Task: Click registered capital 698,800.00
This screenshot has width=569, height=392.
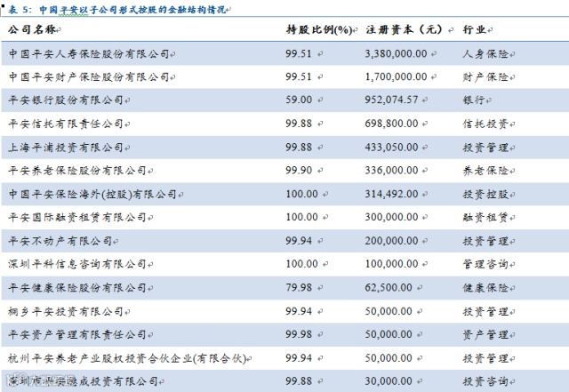Action: coord(391,124)
